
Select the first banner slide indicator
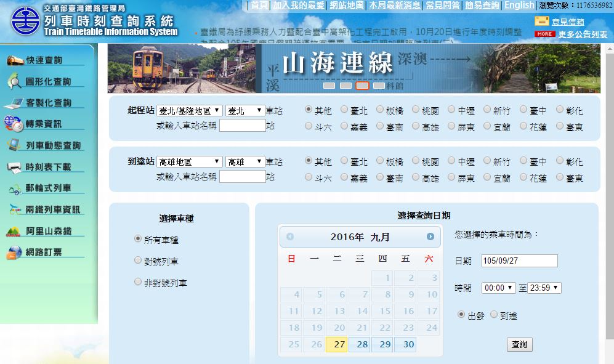[x=329, y=86]
